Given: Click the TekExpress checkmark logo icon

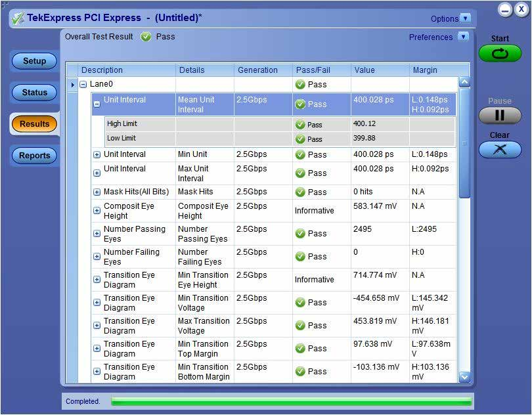Looking at the screenshot, I should click(x=18, y=18).
